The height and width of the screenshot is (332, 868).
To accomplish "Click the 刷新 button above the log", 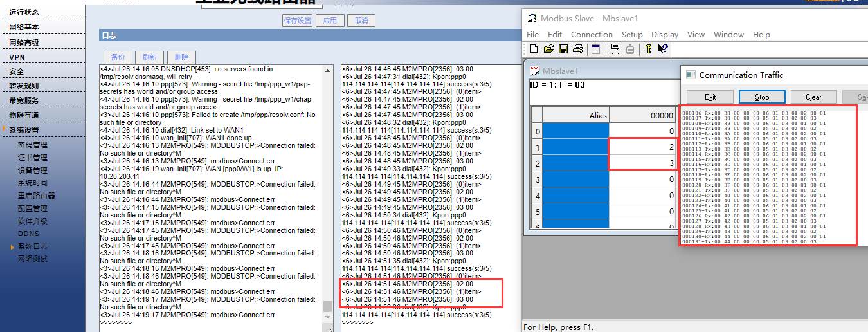I will pyautogui.click(x=149, y=57).
